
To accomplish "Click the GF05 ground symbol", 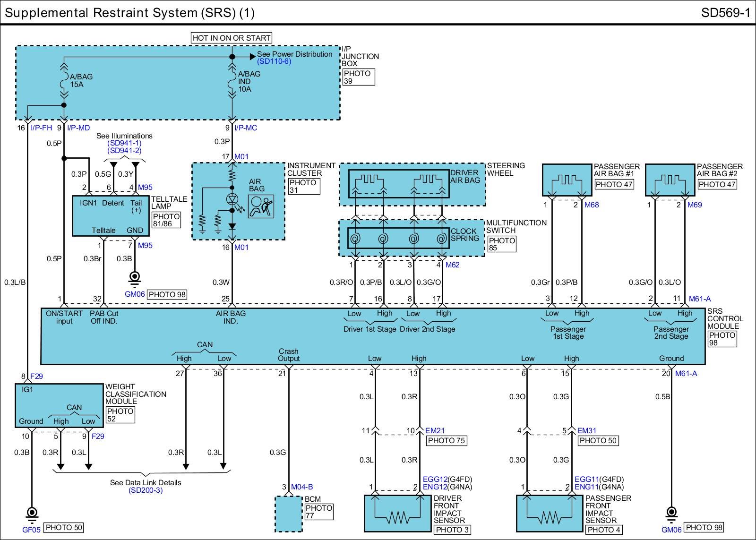I will (32, 513).
